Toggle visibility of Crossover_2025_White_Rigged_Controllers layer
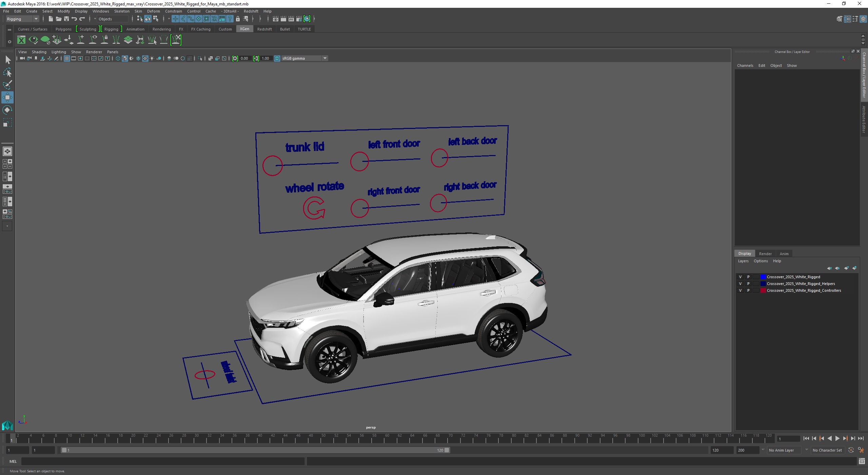The width and height of the screenshot is (868, 475). pos(740,290)
